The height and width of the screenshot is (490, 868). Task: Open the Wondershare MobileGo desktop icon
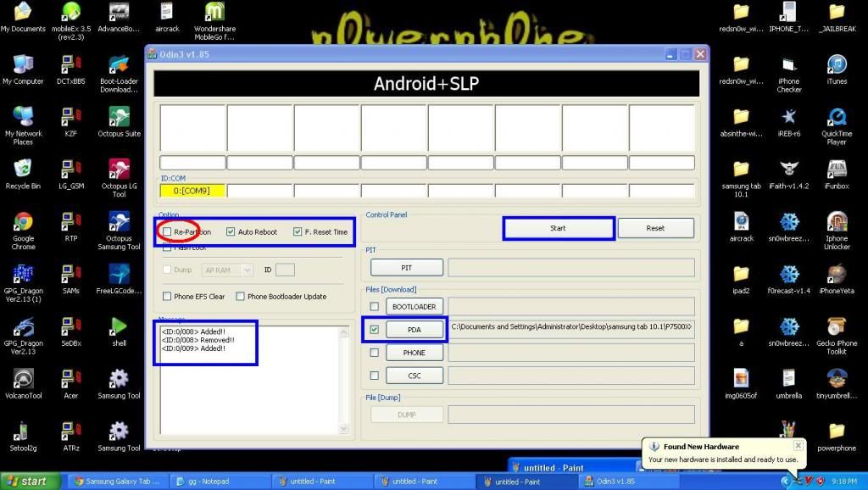pos(214,21)
